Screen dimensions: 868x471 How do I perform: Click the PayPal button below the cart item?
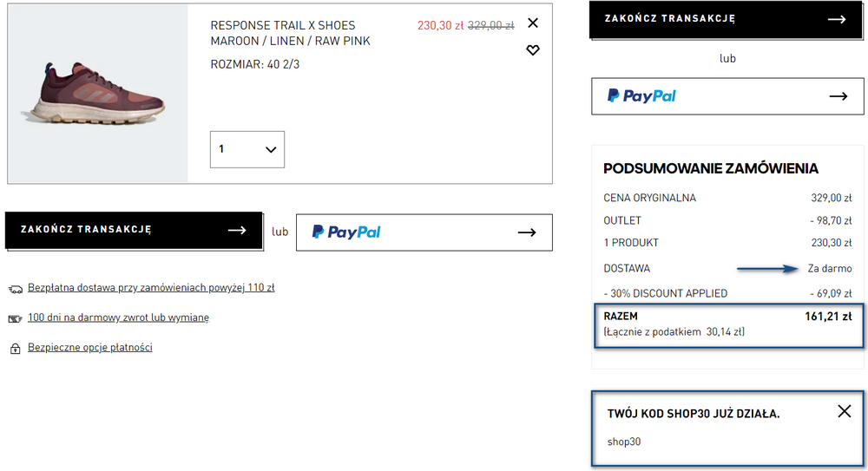point(424,232)
